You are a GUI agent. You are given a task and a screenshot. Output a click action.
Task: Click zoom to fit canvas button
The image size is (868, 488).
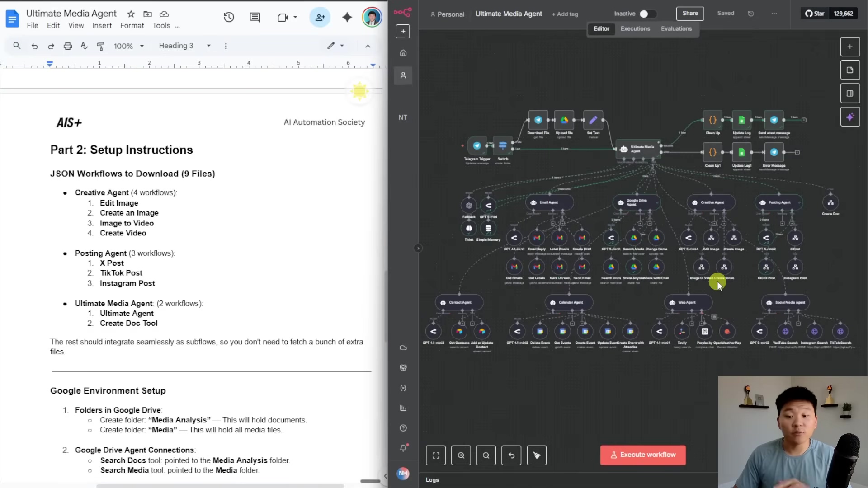tap(435, 455)
